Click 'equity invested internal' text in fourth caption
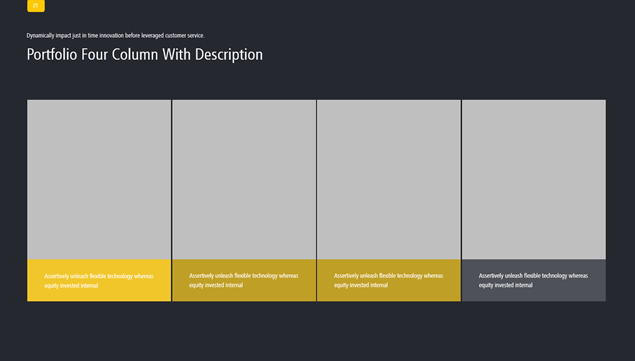This screenshot has width=635, height=361. coord(505,285)
